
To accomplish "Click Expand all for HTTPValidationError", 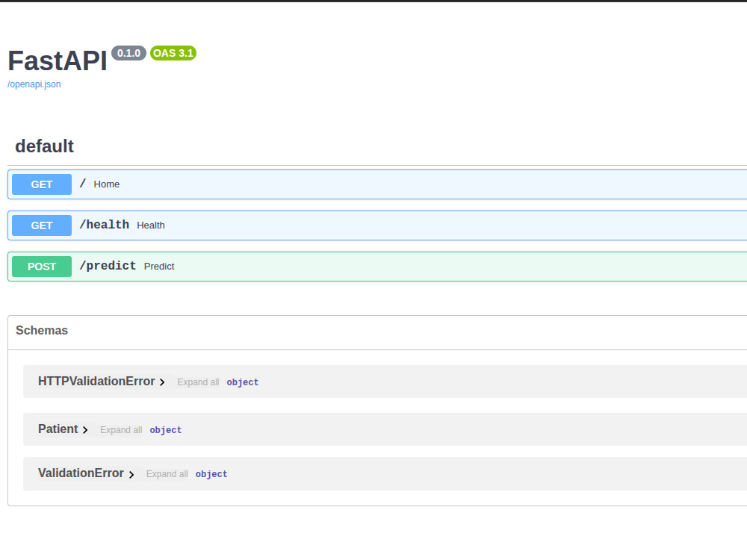I will pyautogui.click(x=198, y=382).
